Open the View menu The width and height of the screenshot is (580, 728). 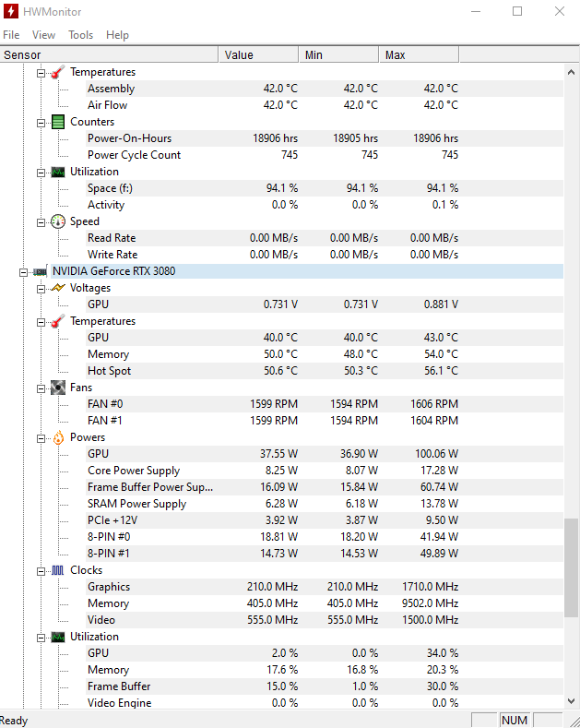(43, 35)
